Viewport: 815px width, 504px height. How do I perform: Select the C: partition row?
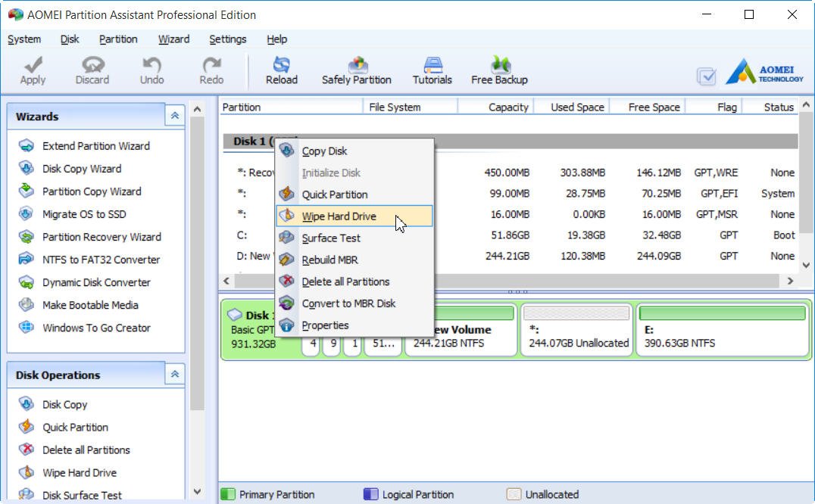pyautogui.click(x=511, y=235)
